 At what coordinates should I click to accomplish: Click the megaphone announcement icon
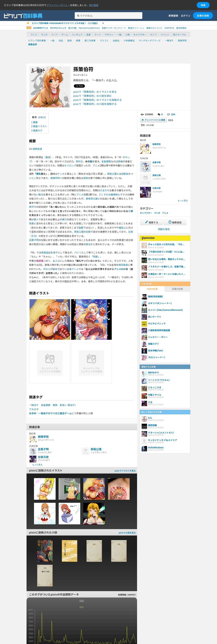click(x=28, y=23)
